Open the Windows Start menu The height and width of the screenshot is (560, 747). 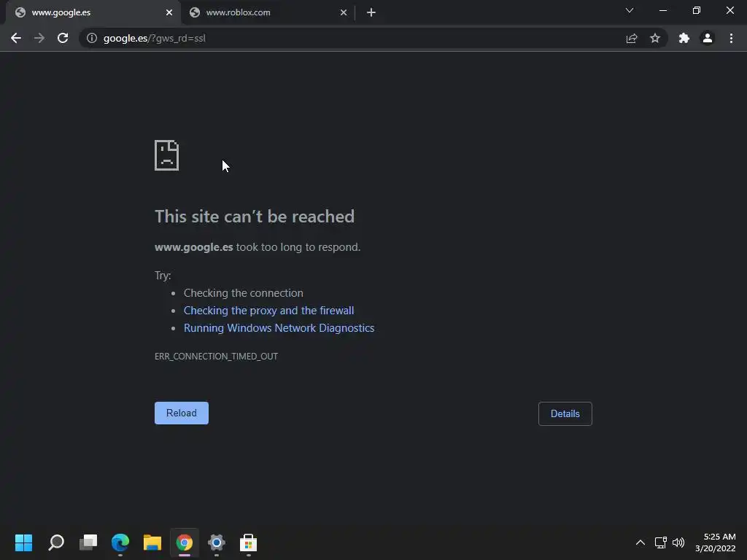23,542
